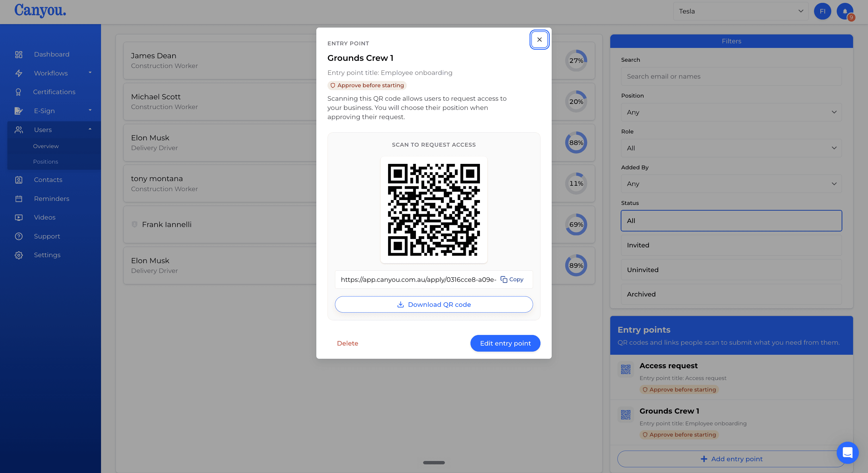
Task: Click the Access request QR icon
Action: [x=625, y=369]
